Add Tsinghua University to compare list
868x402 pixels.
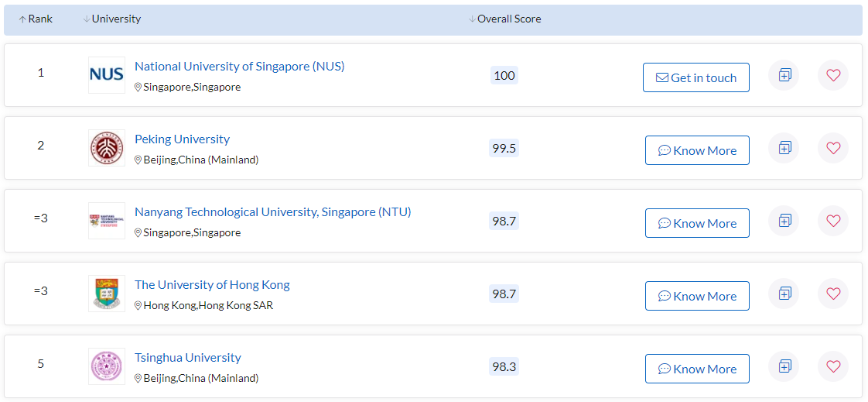784,366
